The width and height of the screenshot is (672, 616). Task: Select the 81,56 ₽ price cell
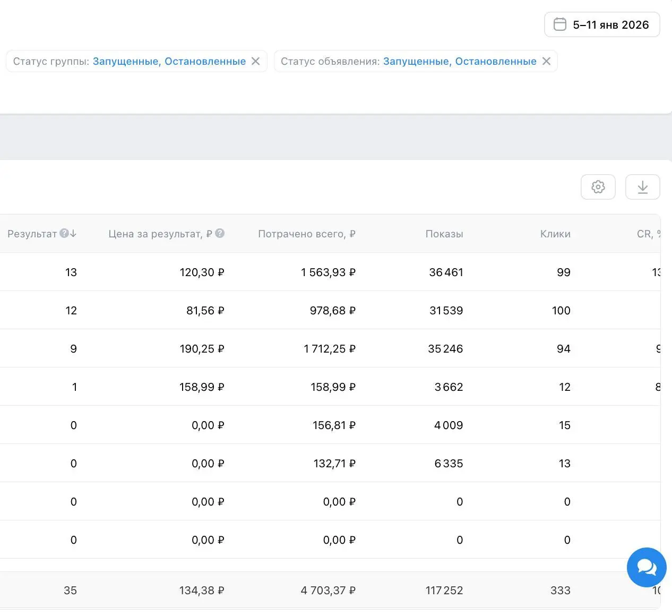(x=205, y=311)
